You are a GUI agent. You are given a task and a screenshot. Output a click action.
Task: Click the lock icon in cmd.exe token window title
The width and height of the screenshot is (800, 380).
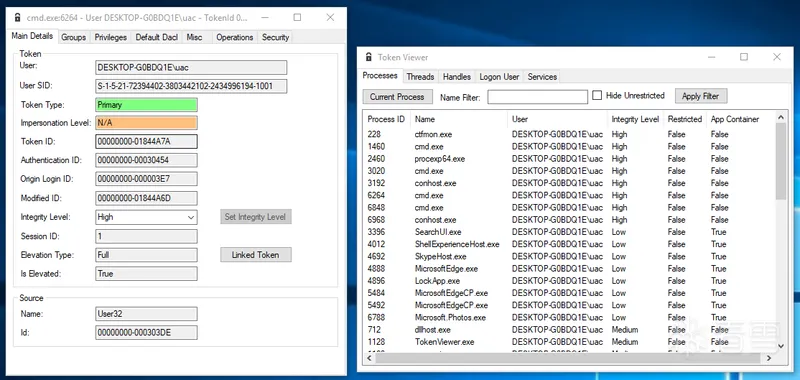[x=18, y=17]
